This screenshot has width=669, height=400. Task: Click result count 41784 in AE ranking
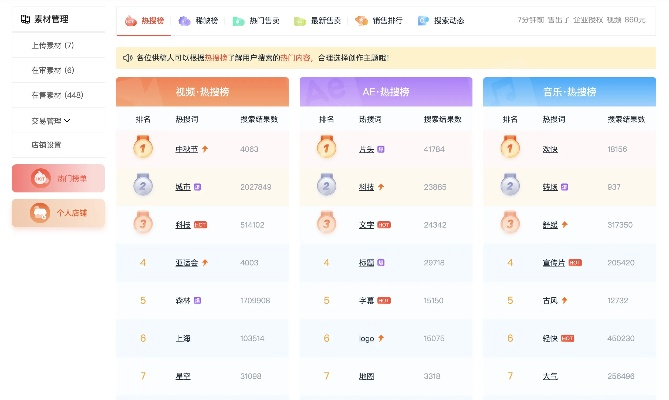434,149
